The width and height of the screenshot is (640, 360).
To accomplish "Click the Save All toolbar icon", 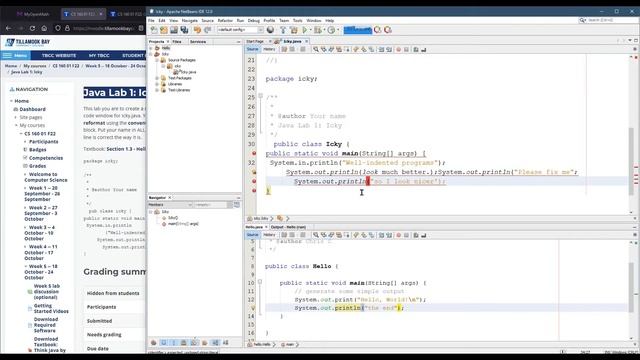I will [184, 30].
